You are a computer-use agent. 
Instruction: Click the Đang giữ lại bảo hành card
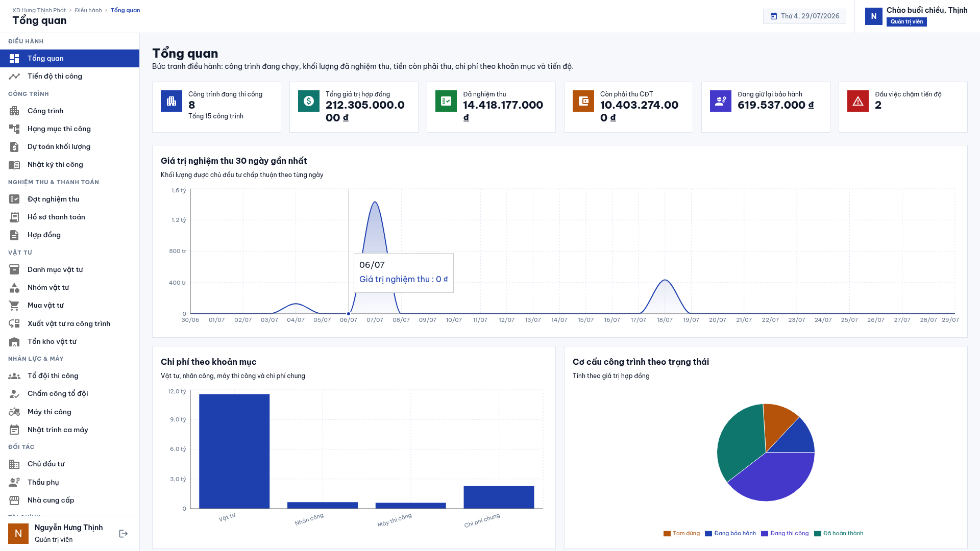766,107
